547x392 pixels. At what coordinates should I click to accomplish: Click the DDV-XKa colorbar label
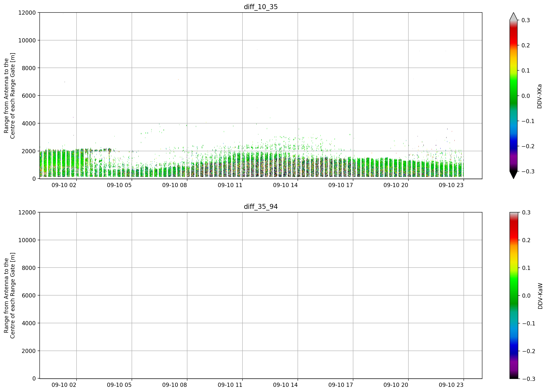539,96
